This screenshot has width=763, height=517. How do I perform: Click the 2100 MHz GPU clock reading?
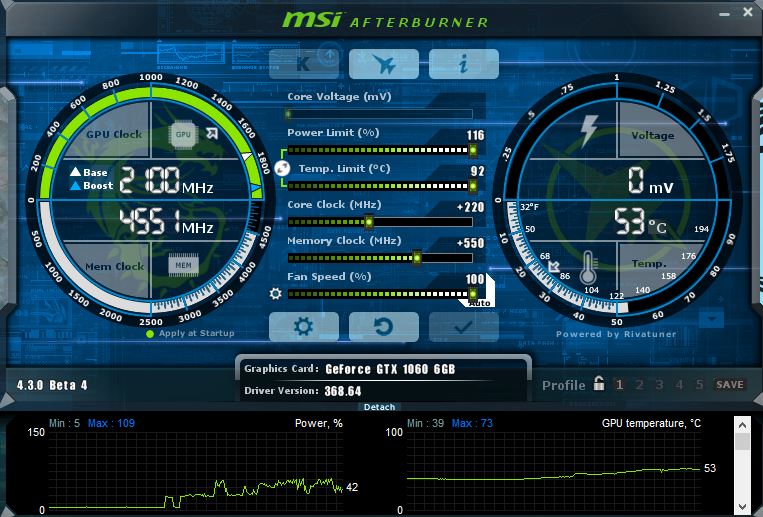166,180
